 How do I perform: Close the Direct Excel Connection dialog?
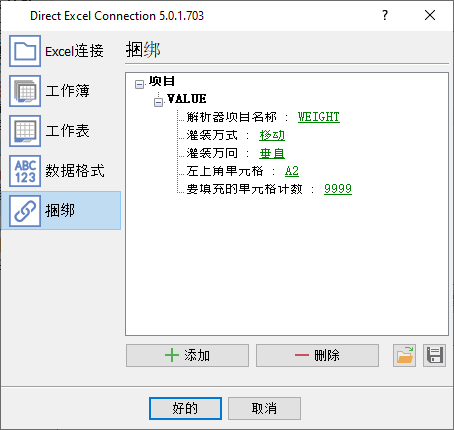(x=430, y=15)
